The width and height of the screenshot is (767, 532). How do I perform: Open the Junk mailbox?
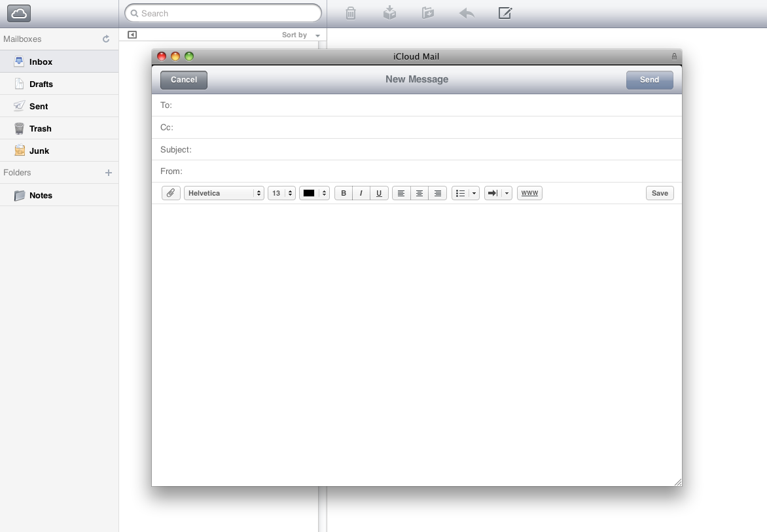click(x=59, y=151)
